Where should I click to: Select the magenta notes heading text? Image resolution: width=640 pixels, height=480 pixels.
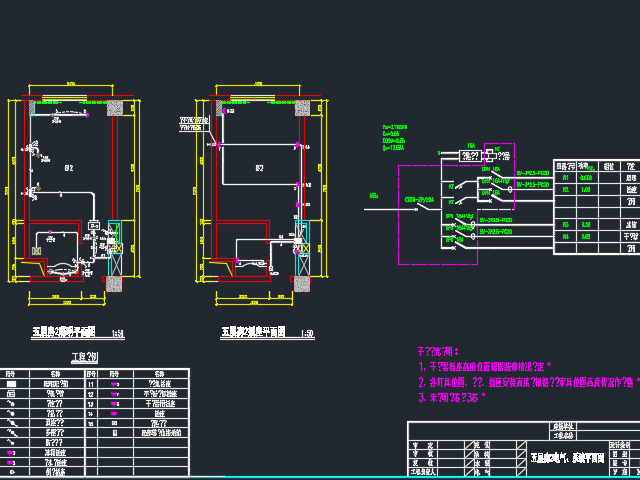click(436, 351)
